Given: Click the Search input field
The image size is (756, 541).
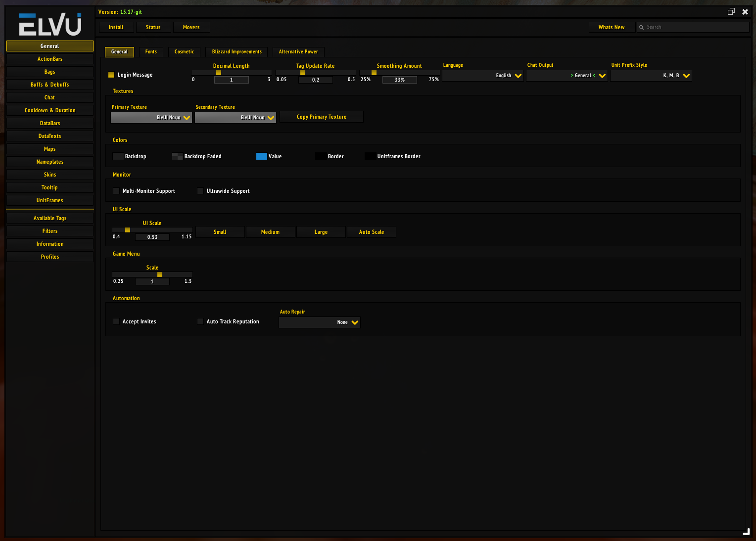Looking at the screenshot, I should tap(693, 27).
